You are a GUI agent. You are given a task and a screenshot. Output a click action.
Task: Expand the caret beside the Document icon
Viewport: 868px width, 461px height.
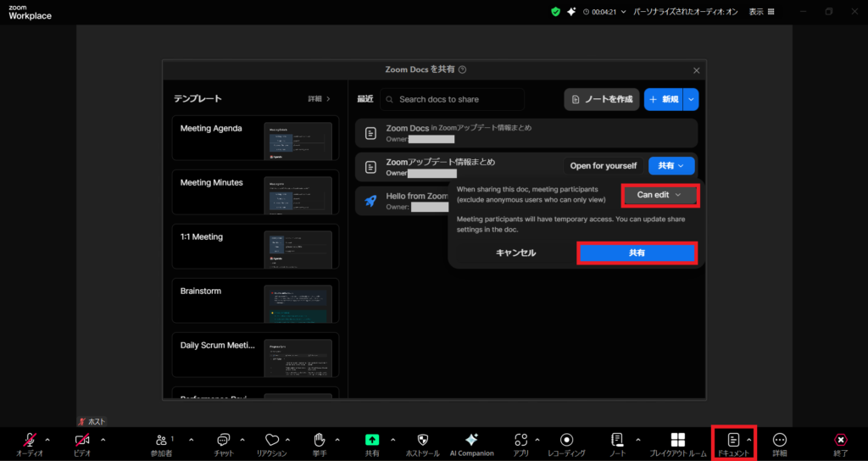pos(748,439)
